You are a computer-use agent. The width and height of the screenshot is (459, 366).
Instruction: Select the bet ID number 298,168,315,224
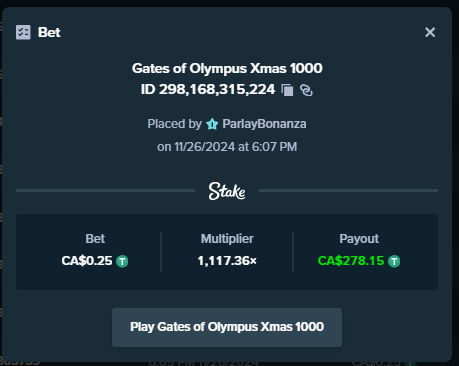217,89
